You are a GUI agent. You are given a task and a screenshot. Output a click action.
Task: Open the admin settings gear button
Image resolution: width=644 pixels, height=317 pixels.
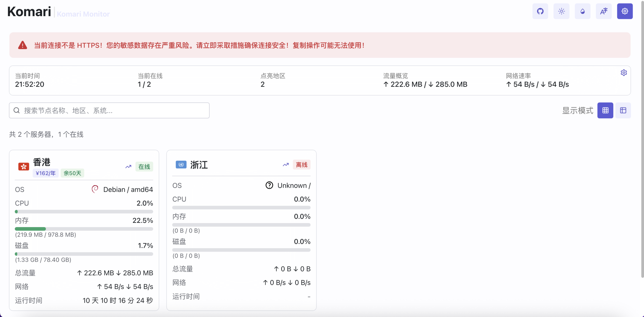(x=625, y=11)
